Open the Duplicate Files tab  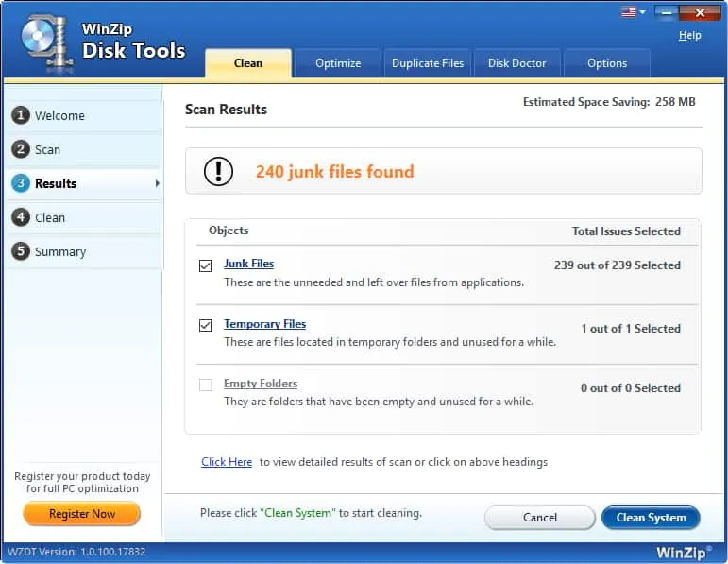428,63
